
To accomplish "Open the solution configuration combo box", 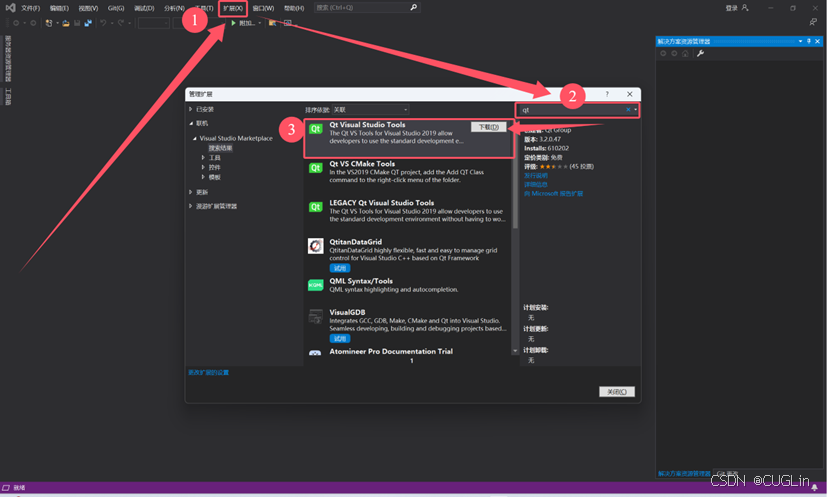I will [154, 23].
